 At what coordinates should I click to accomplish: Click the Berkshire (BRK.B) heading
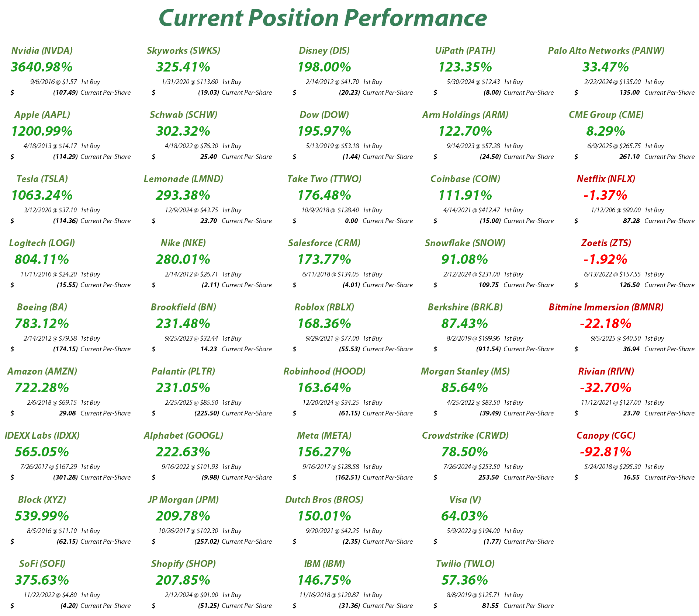465,307
